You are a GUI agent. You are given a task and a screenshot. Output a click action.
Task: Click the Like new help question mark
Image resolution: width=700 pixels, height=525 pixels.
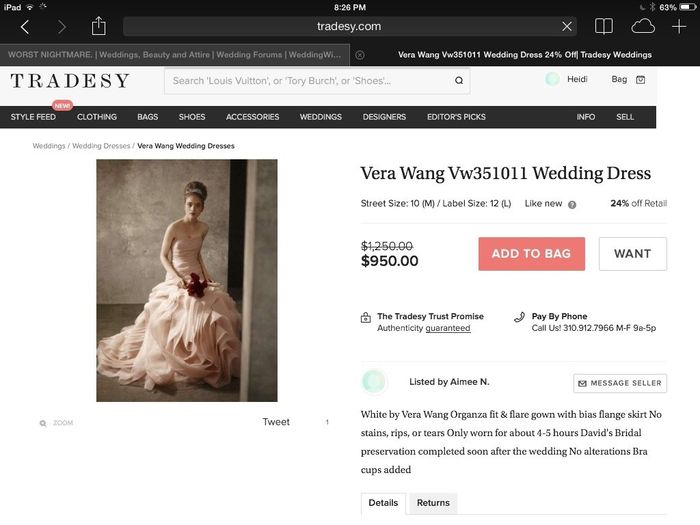[572, 204]
